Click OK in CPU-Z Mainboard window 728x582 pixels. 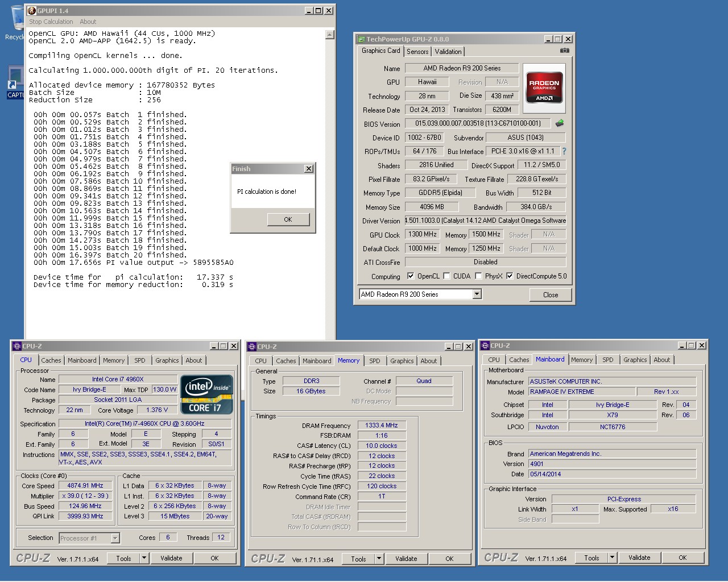point(682,558)
